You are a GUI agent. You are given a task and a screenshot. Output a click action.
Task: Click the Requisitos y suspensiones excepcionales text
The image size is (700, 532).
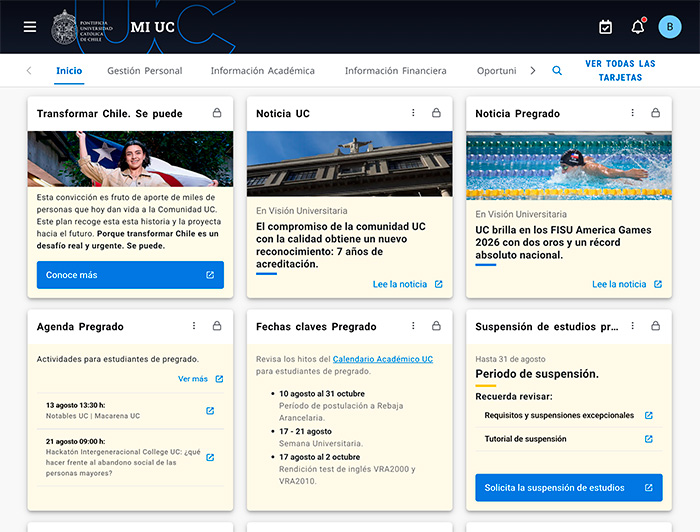(559, 416)
